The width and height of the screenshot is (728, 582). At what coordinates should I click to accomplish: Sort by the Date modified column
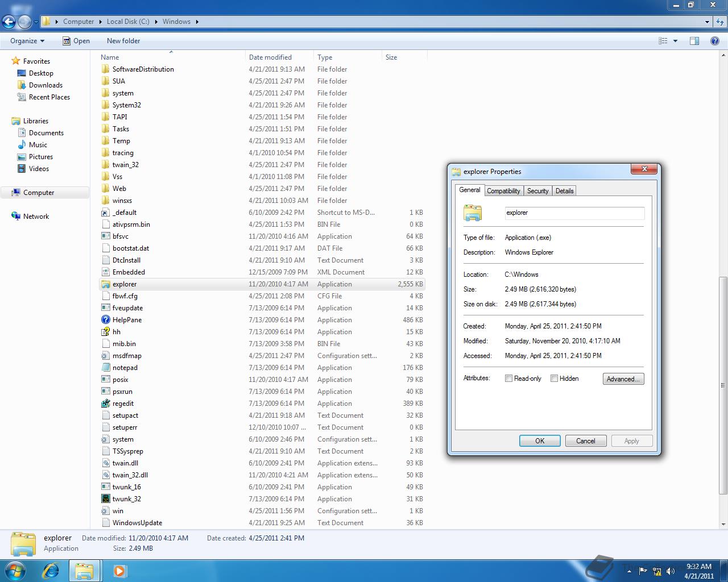279,57
